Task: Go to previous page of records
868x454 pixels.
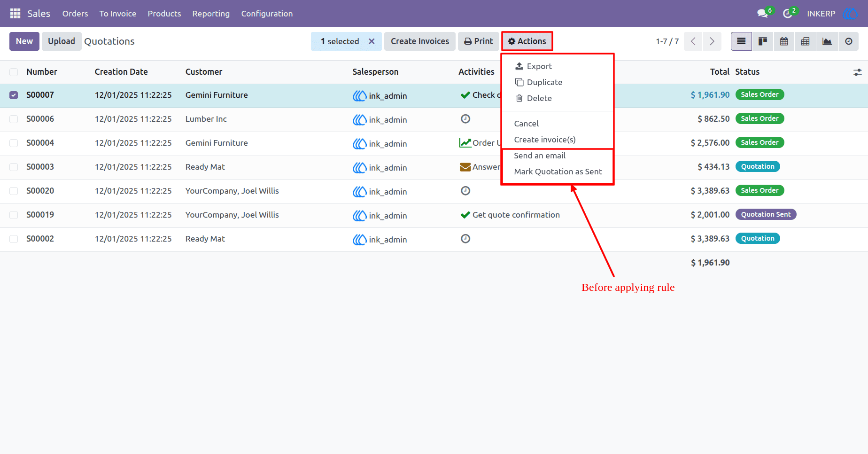Action: click(693, 41)
